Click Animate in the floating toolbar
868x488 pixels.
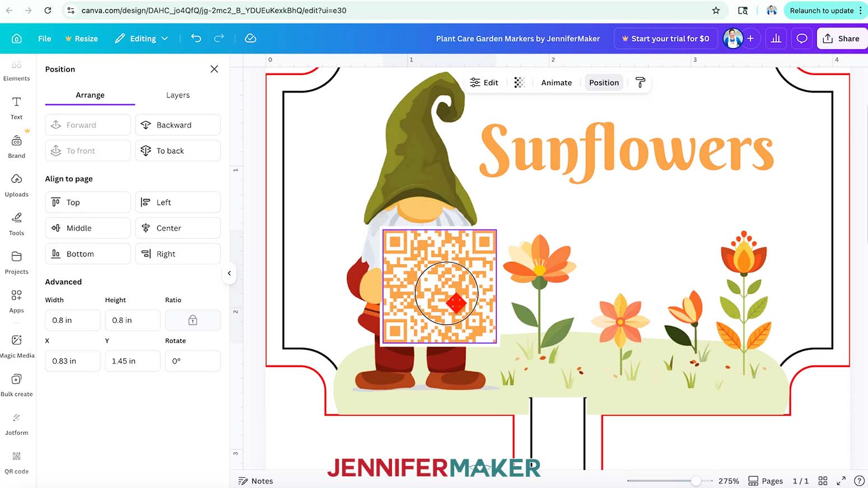[x=557, y=82]
